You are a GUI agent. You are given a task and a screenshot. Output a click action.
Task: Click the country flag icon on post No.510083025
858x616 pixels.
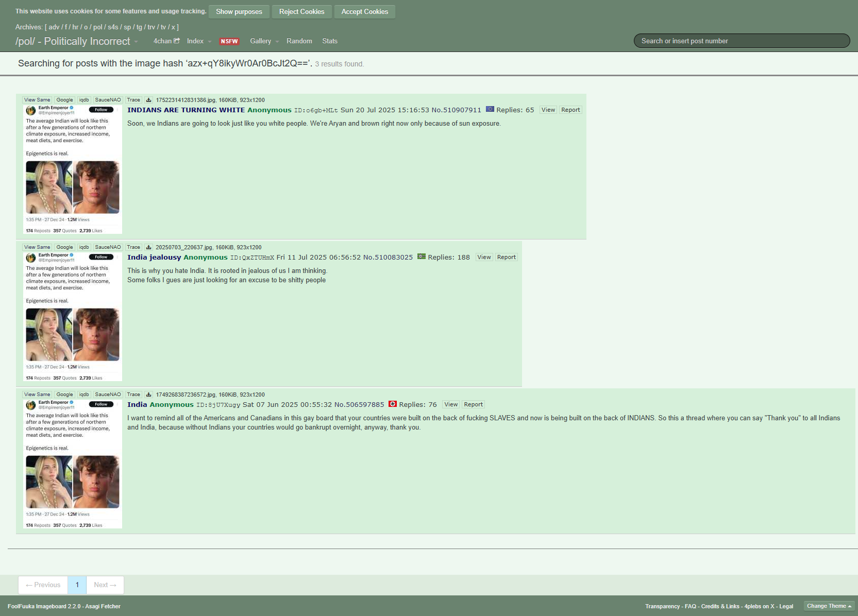point(421,256)
